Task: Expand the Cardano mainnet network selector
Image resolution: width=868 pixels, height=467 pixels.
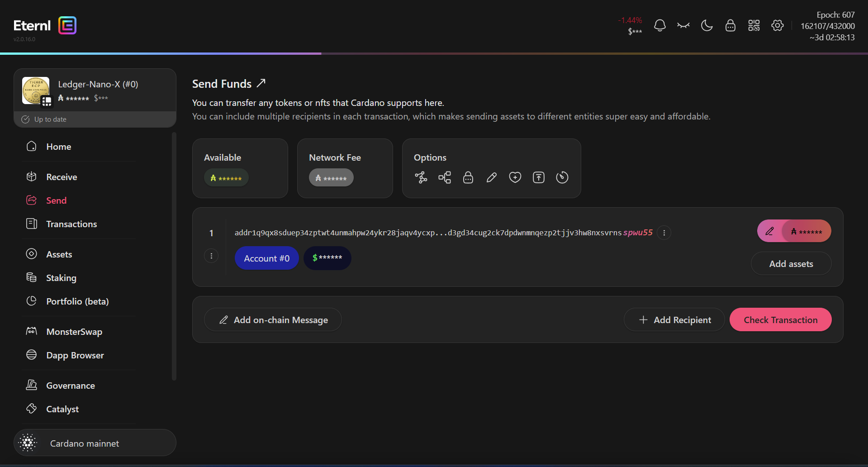Action: [95, 443]
